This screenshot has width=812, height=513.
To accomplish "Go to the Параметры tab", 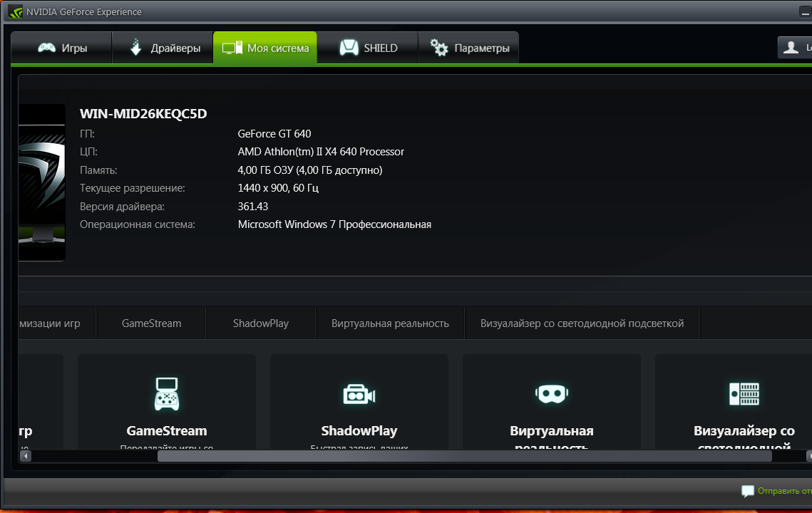I will tap(468, 48).
